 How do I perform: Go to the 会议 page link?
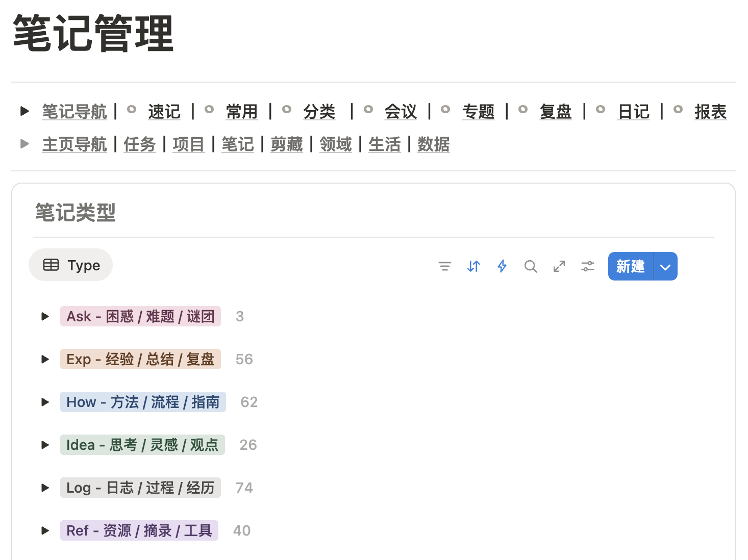click(401, 112)
